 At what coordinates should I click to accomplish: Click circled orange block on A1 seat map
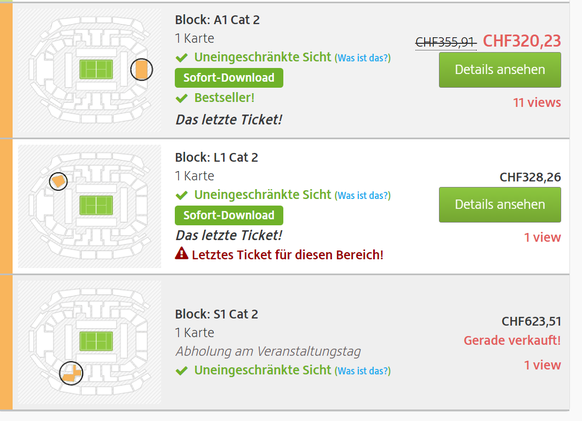[x=141, y=69]
